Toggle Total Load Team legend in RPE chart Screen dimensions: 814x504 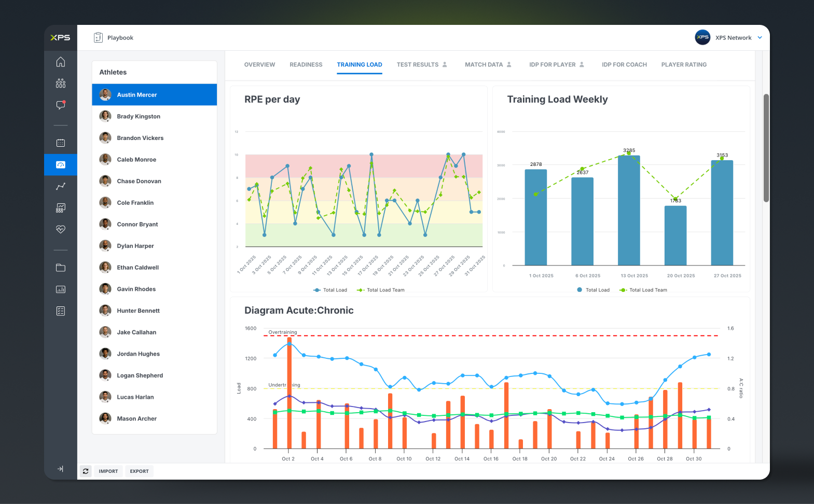click(380, 290)
